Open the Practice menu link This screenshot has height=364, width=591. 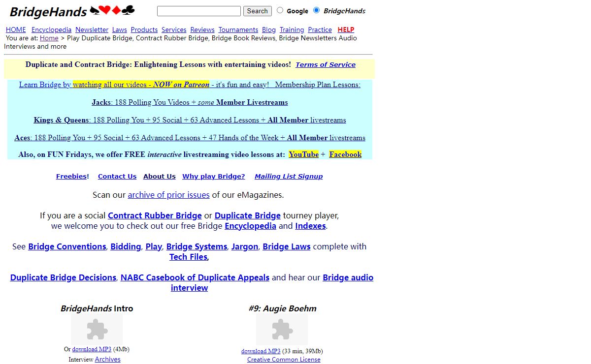coord(320,30)
